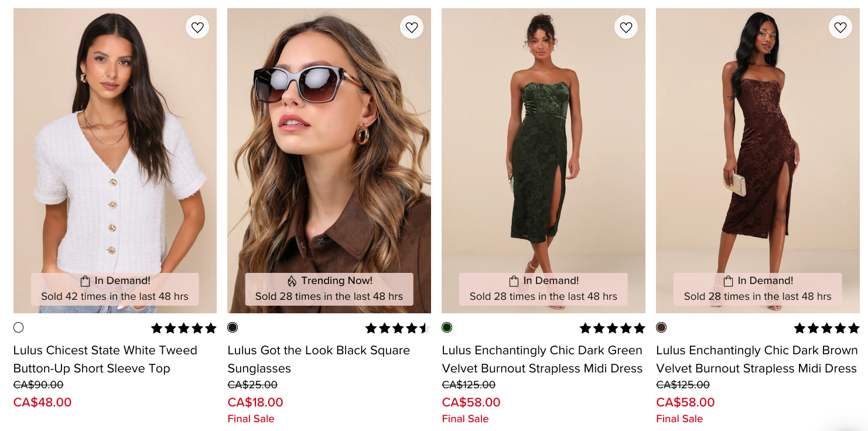The width and height of the screenshot is (868, 431).
Task: Open Lulus Got the Look Black Sunglasses link
Action: pyautogui.click(x=319, y=359)
